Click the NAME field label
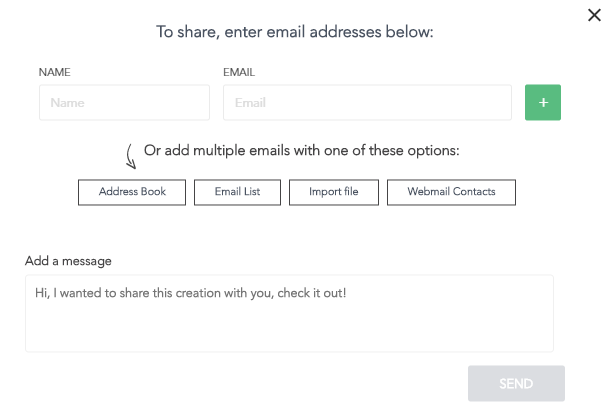Screen dimensions: 610x411 pos(54,72)
